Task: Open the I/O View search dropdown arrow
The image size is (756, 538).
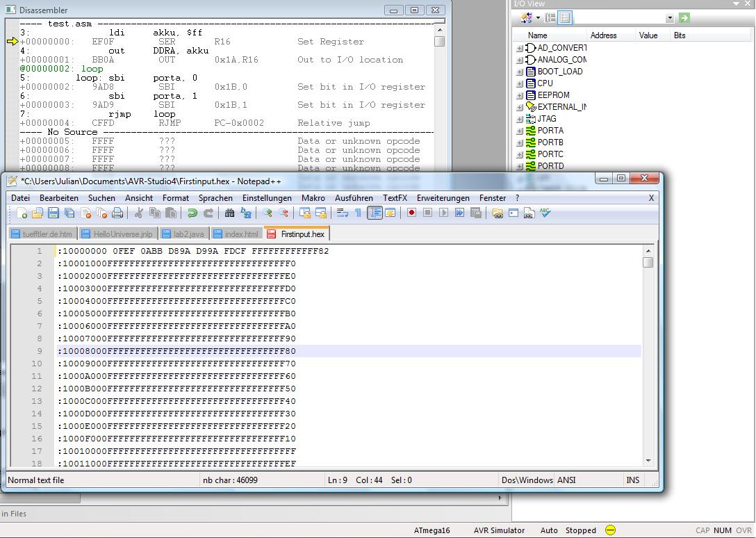Action: (x=670, y=18)
